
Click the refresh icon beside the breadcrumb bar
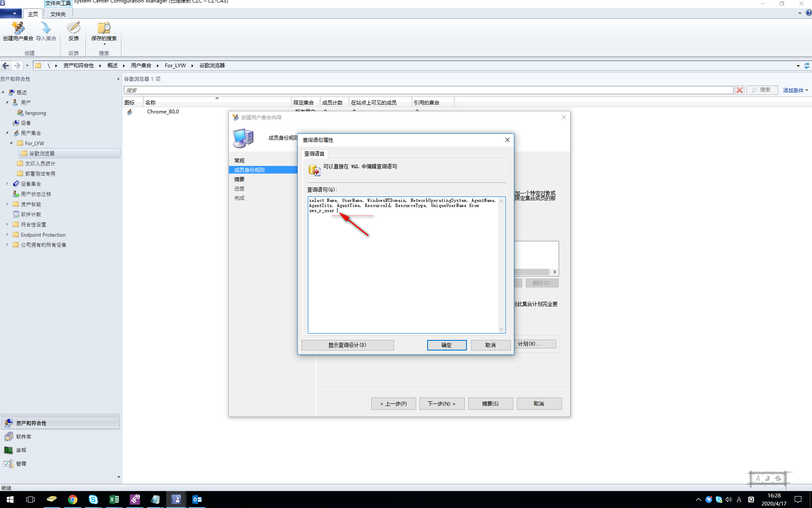coord(807,66)
